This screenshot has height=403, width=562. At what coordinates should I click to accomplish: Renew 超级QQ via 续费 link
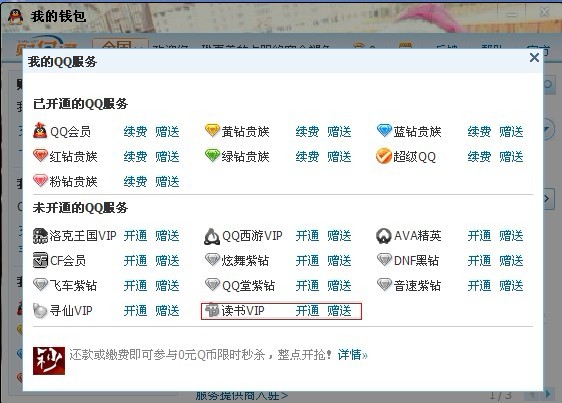pos(480,157)
